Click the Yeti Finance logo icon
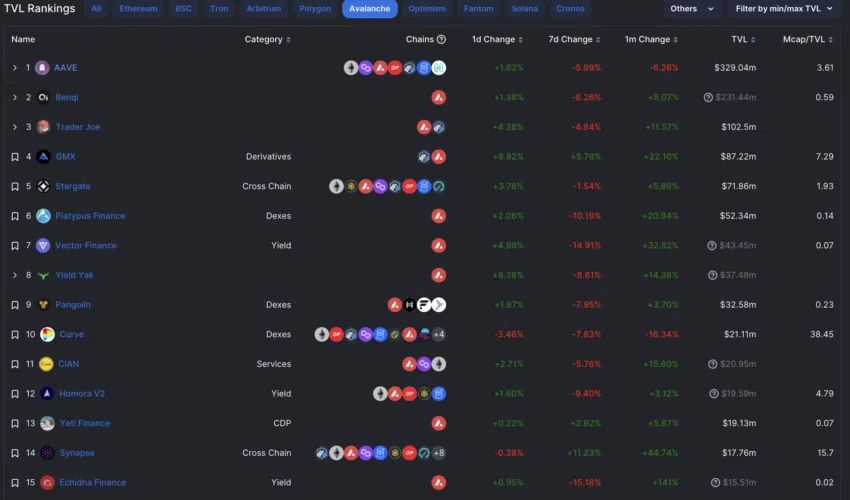 pos(48,424)
